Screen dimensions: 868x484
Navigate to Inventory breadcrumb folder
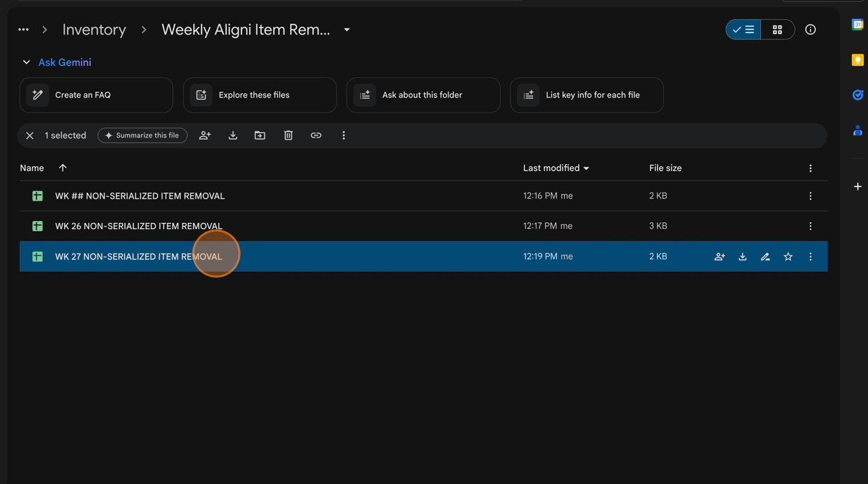94,30
